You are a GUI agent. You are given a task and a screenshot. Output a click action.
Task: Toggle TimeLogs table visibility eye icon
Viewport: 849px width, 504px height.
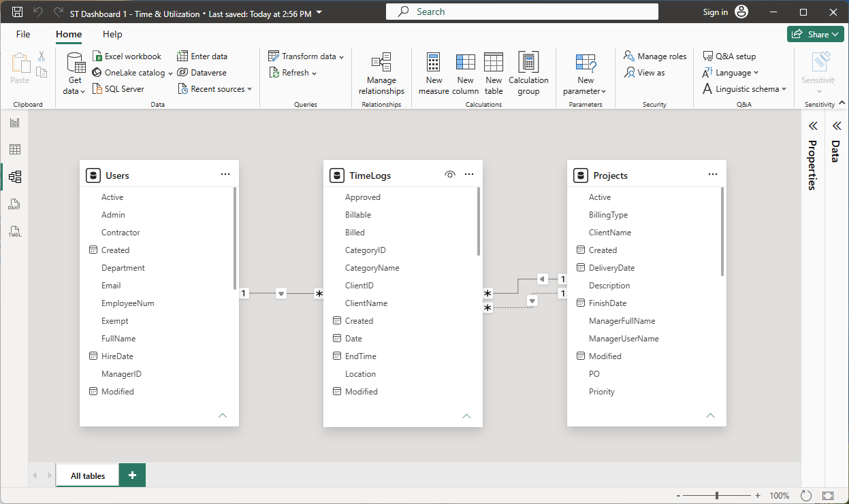click(449, 175)
